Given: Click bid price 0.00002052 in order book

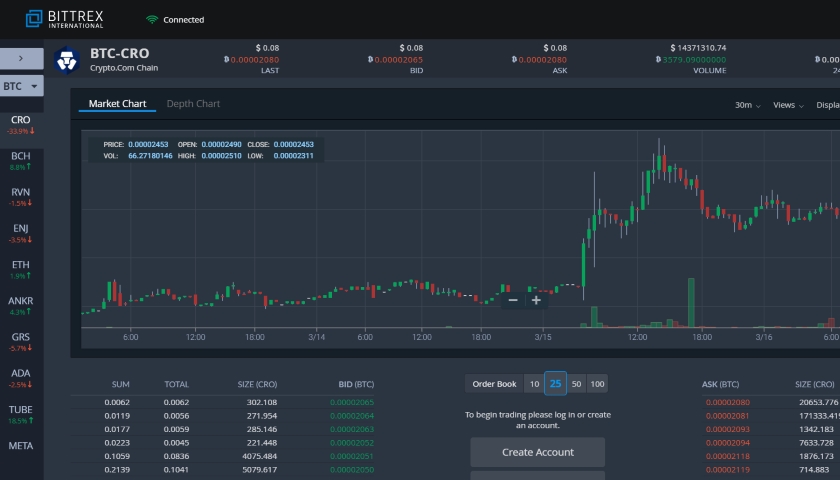Looking at the screenshot, I should coord(352,443).
